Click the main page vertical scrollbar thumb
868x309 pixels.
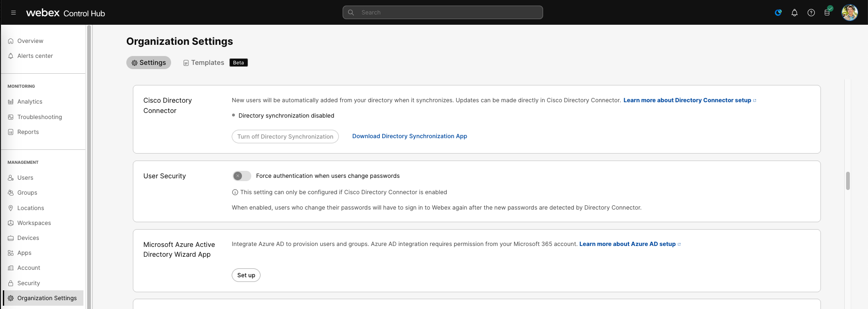pos(847,181)
